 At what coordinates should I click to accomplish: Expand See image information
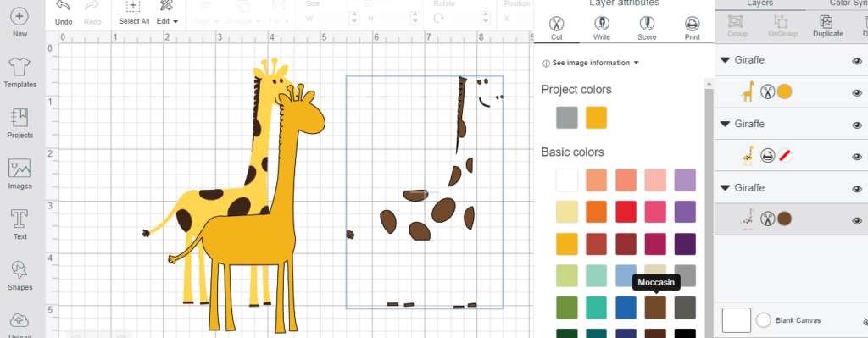coord(590,63)
